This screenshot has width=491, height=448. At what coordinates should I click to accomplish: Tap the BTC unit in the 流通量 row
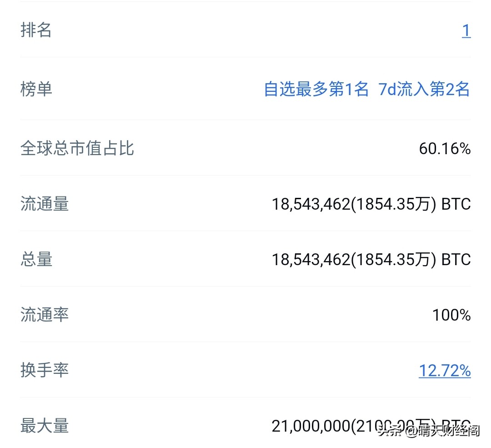456,204
